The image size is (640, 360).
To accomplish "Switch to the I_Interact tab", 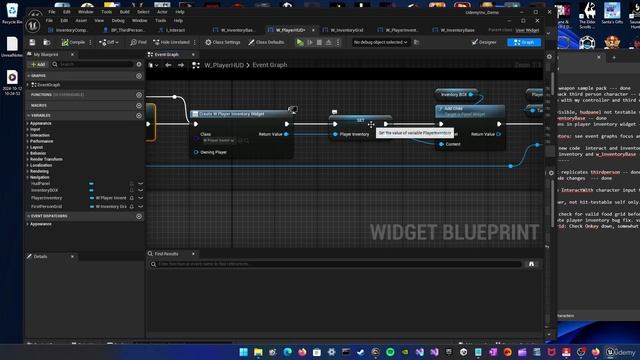I will pos(172,30).
